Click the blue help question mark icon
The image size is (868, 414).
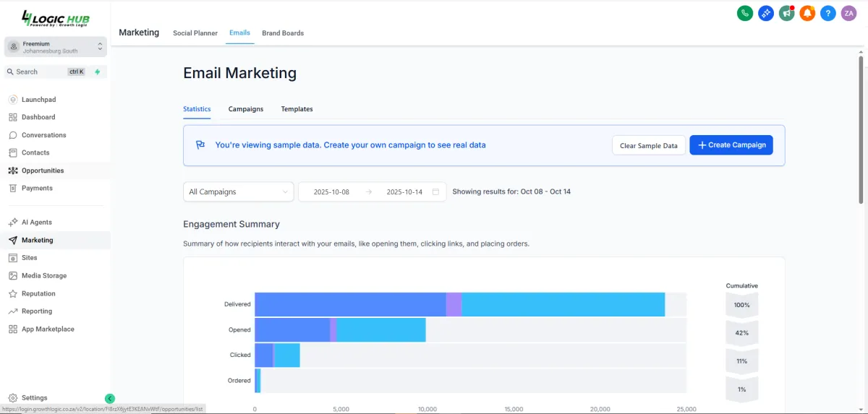click(x=828, y=13)
